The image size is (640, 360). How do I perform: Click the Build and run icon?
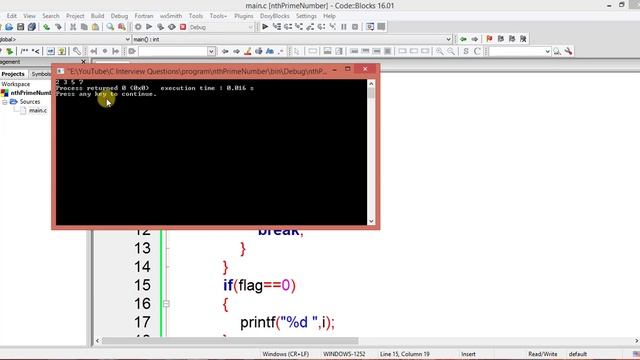160,27
